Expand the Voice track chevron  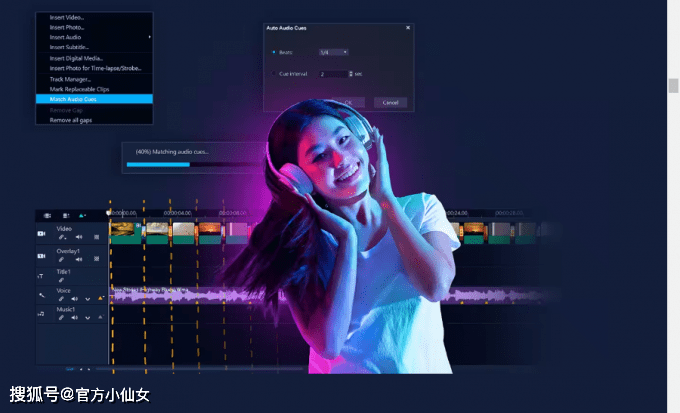(88, 299)
